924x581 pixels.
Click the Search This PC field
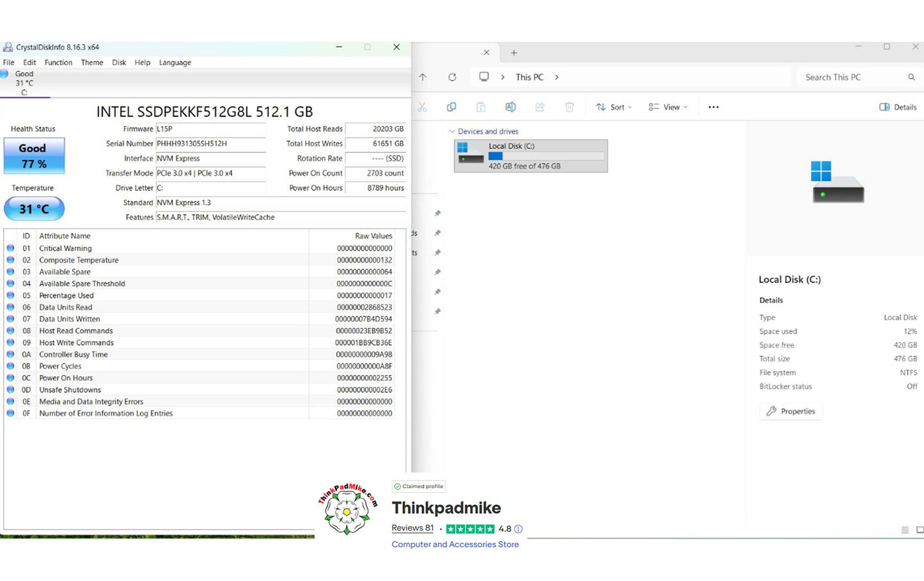point(858,77)
